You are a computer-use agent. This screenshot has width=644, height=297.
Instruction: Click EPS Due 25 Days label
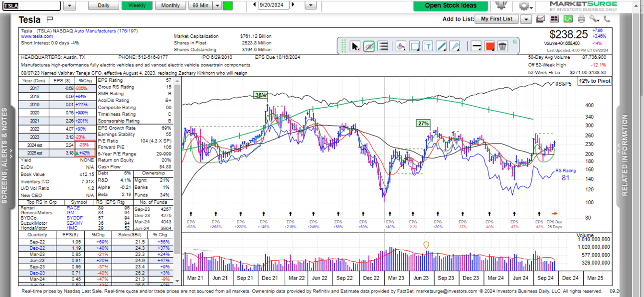coord(554,224)
